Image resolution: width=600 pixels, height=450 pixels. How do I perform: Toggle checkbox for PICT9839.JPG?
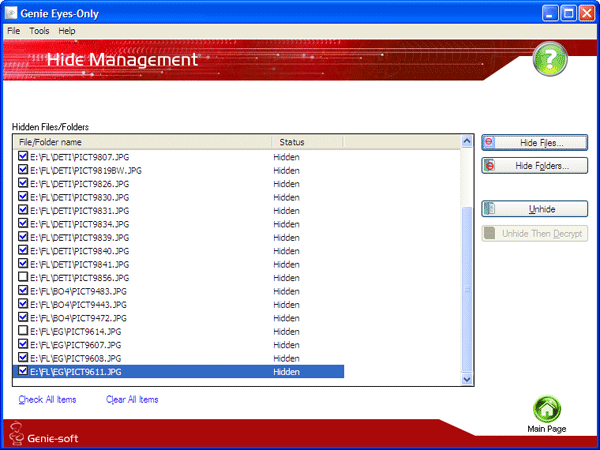coord(23,236)
